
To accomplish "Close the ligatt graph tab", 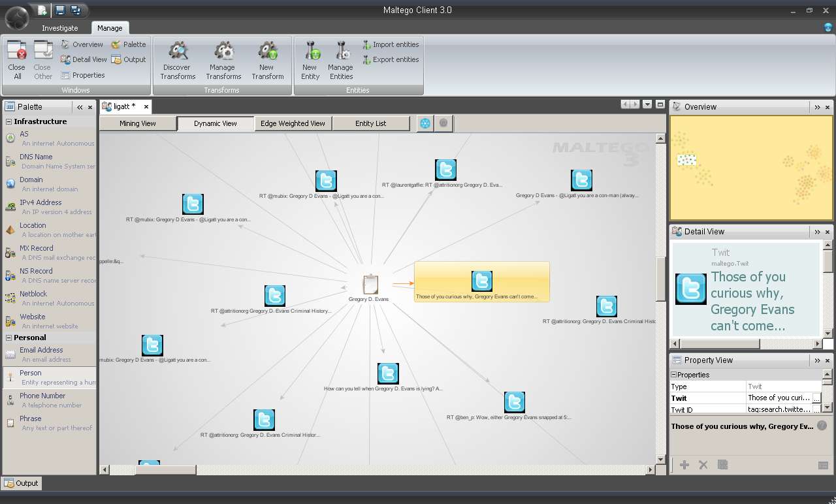I will (x=146, y=106).
